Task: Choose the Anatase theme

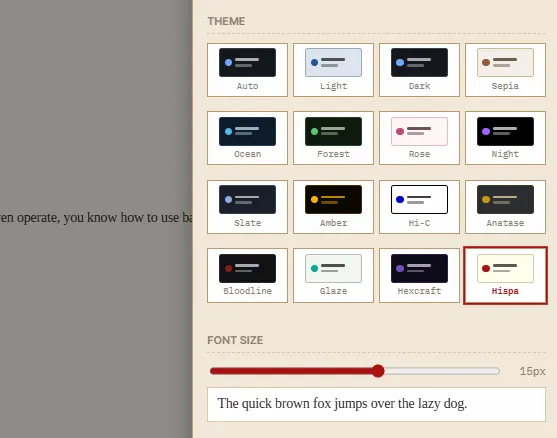Action: click(x=505, y=207)
